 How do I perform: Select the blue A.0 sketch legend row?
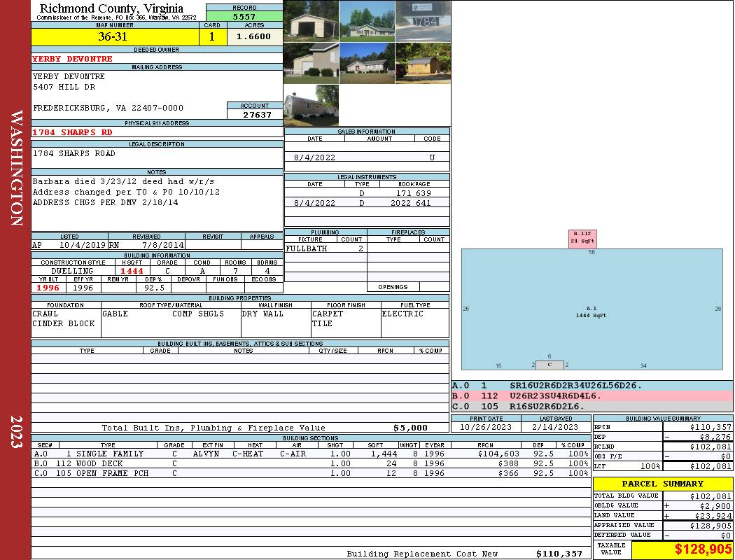point(592,385)
